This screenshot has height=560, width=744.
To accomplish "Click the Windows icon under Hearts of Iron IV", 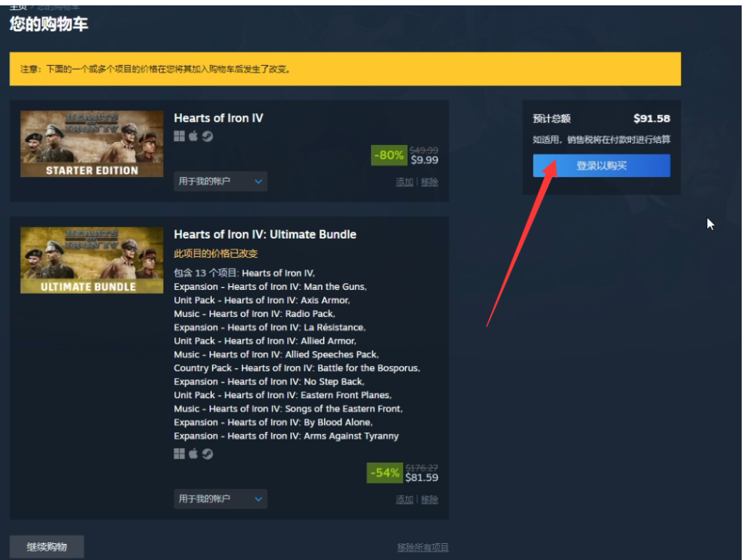I will click(x=180, y=137).
